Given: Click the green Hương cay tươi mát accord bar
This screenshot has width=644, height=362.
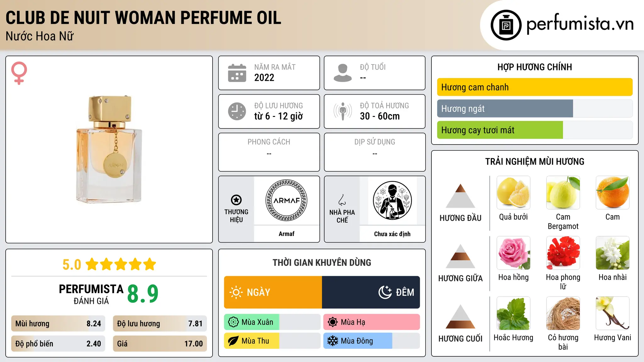Looking at the screenshot, I should tap(500, 130).
